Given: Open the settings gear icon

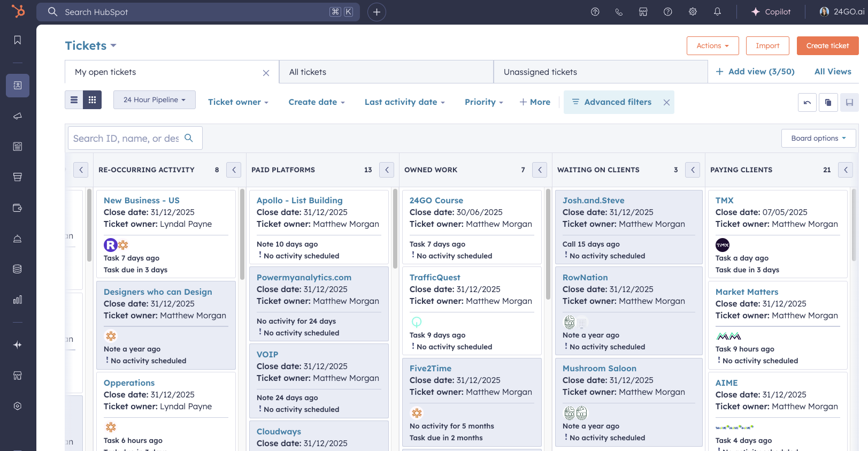Looking at the screenshot, I should [693, 12].
